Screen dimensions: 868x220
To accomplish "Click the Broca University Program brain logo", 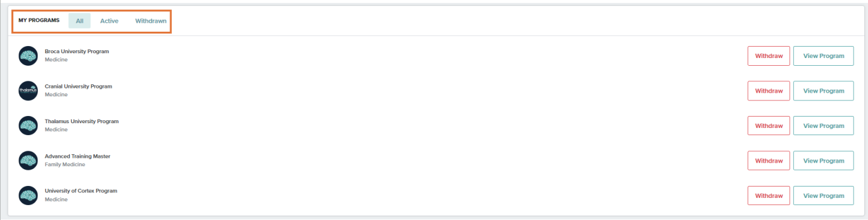I will 28,56.
